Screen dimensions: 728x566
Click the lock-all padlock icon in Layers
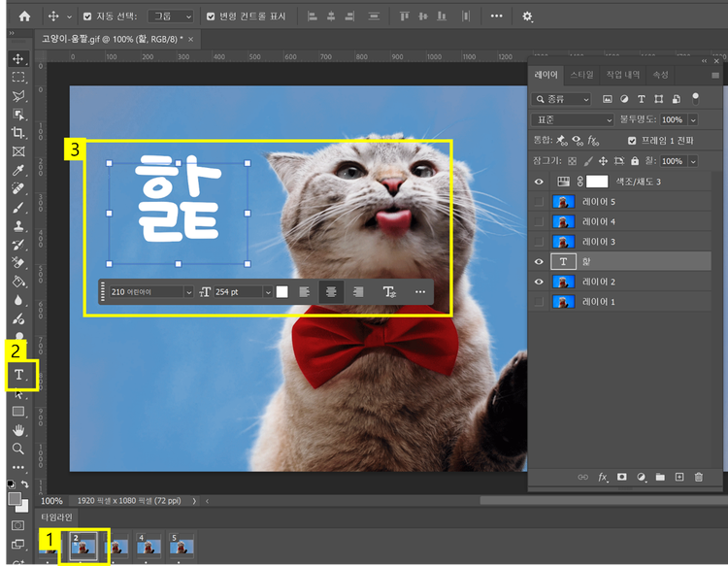(635, 161)
